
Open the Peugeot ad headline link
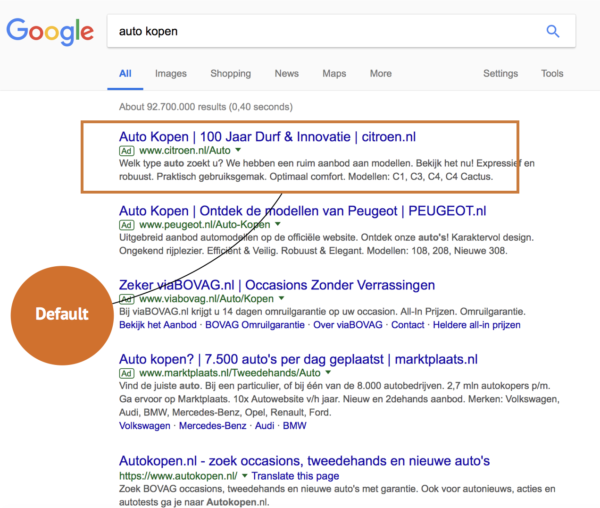coord(303,211)
